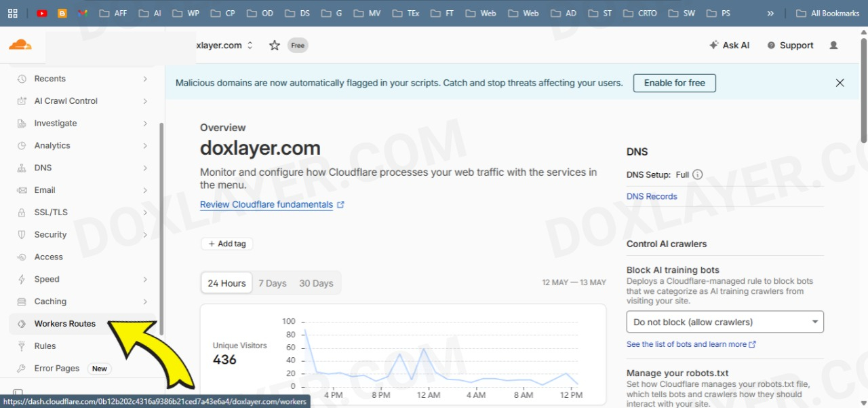Open the DNS Records link

pyautogui.click(x=652, y=196)
